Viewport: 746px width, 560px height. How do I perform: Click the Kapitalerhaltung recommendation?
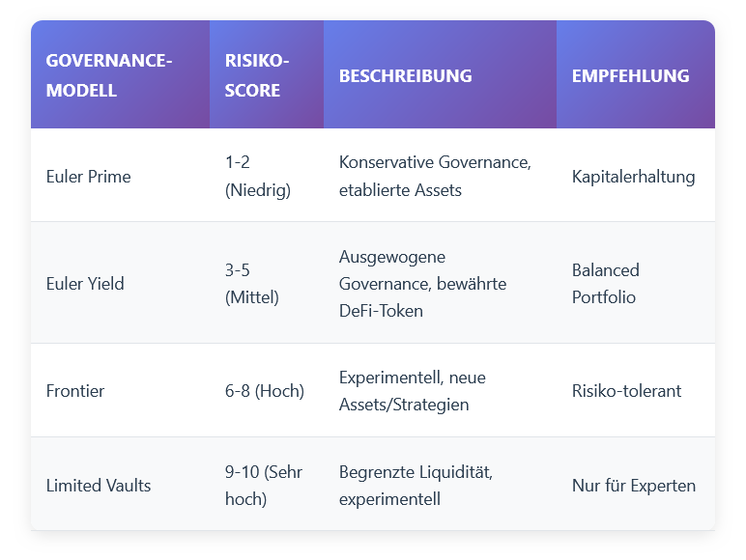click(634, 177)
